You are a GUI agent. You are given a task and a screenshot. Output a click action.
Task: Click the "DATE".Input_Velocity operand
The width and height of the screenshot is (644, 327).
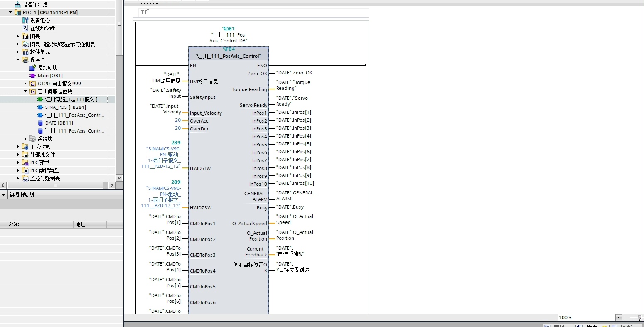[165, 109]
